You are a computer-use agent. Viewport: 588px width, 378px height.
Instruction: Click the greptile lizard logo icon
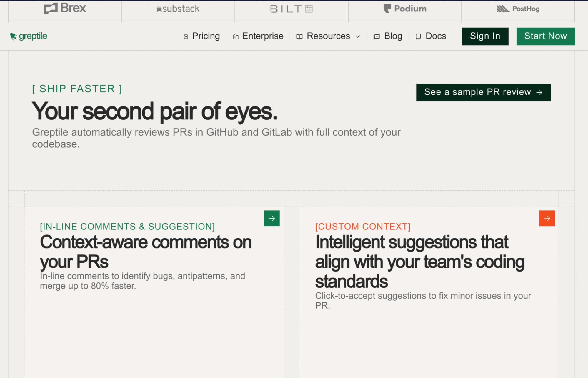[x=13, y=36]
